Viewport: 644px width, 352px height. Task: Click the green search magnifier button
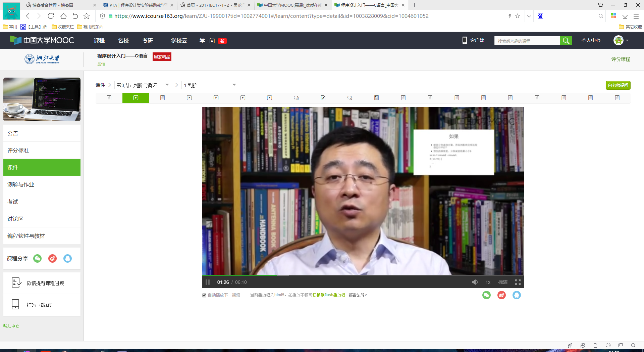tap(566, 41)
